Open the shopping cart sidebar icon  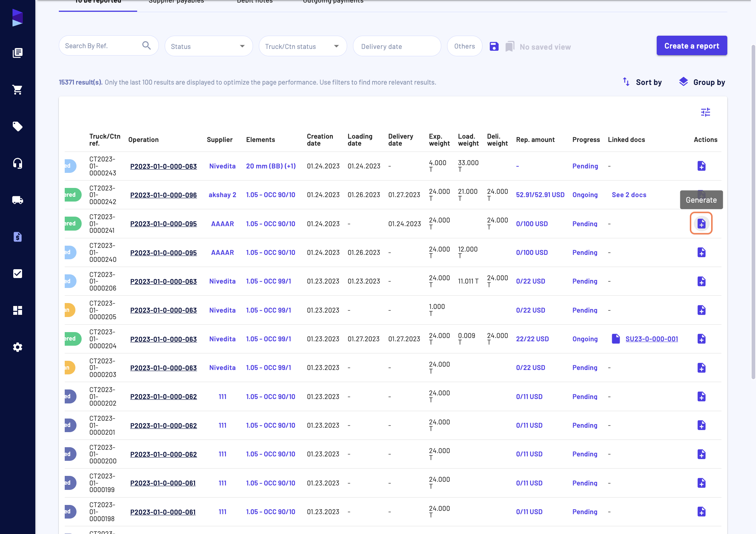click(x=18, y=90)
